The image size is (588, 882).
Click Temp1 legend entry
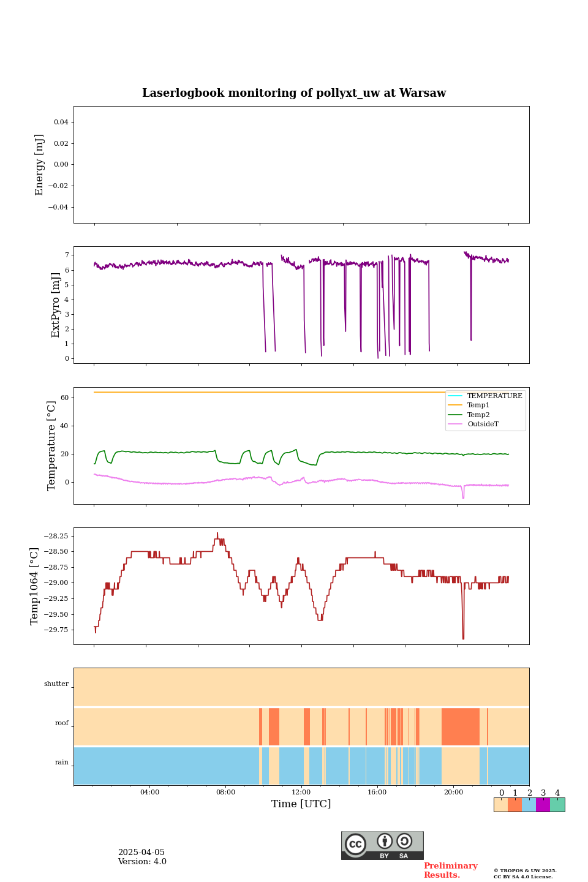point(469,405)
